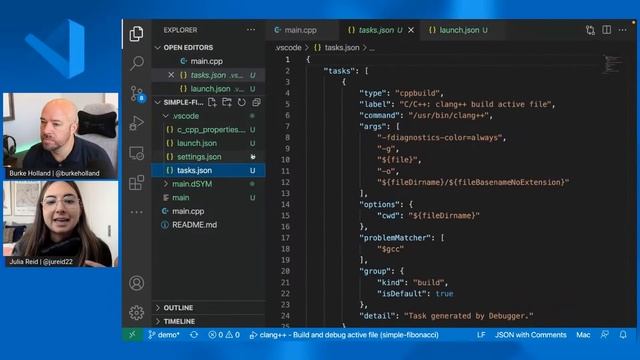This screenshot has height=360, width=640.
Task: Expand the Timeline section
Action: (208, 321)
